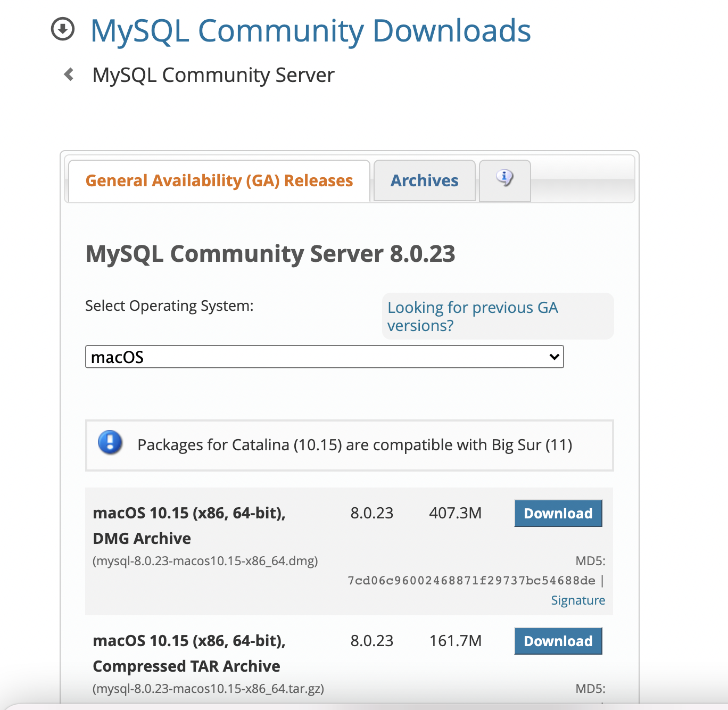Click the 407.3M file size value
728x710 pixels.
click(x=456, y=513)
